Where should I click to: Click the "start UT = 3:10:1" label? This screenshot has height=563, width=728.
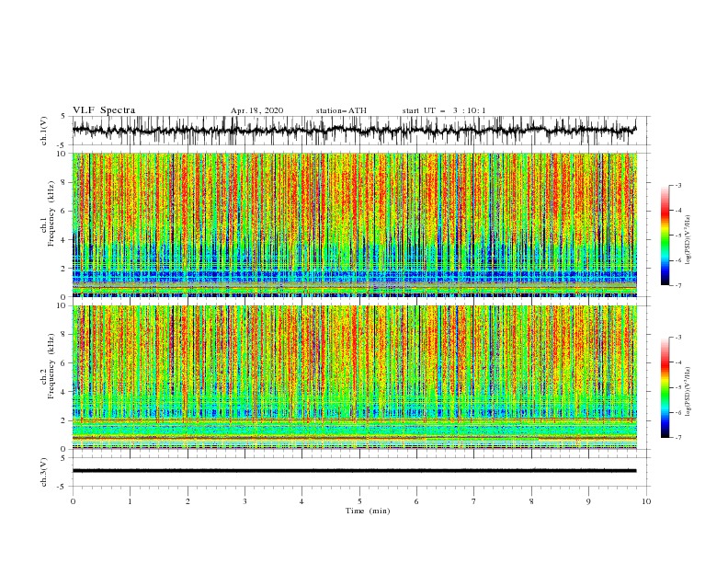click(444, 110)
